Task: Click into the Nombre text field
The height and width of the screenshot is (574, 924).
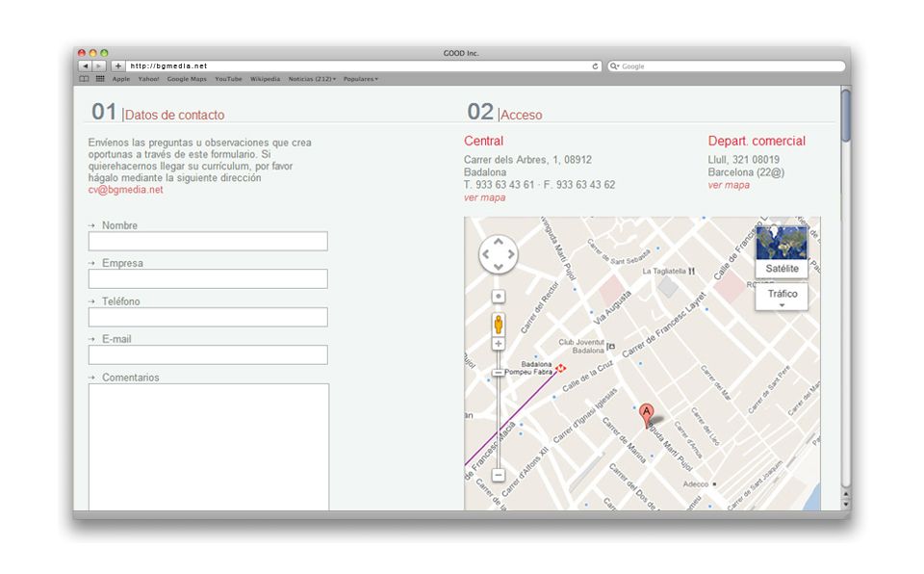Action: pos(208,242)
